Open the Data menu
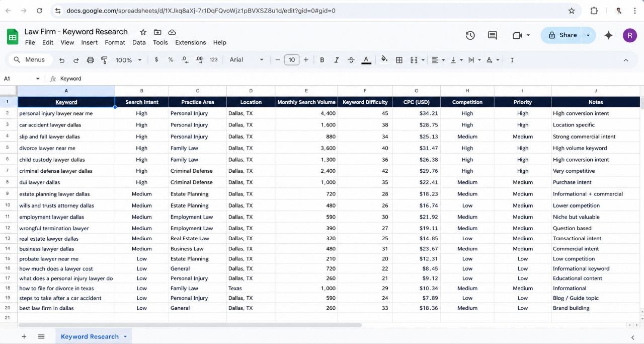This screenshot has height=344, width=644. (139, 42)
